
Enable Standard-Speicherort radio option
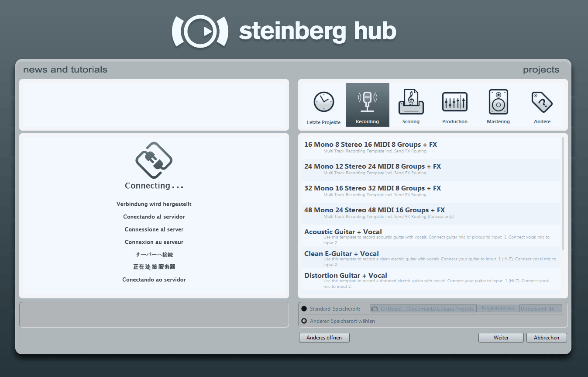click(x=304, y=309)
